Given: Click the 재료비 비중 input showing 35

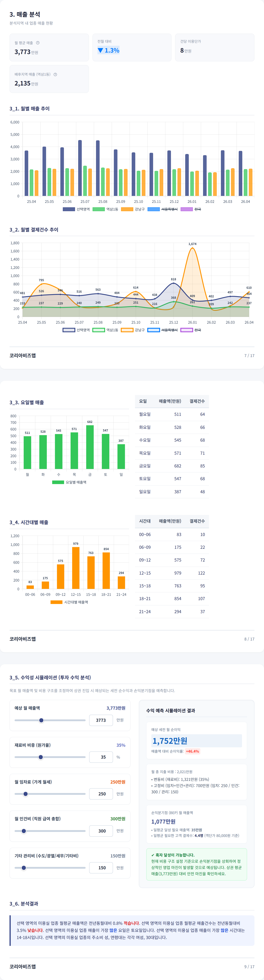Looking at the screenshot, I should [x=101, y=757].
